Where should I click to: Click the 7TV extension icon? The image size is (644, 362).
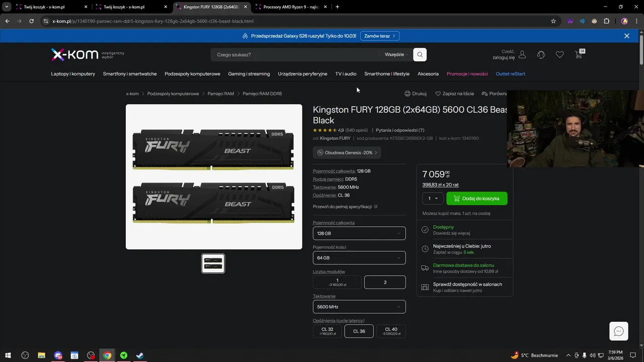(571, 21)
